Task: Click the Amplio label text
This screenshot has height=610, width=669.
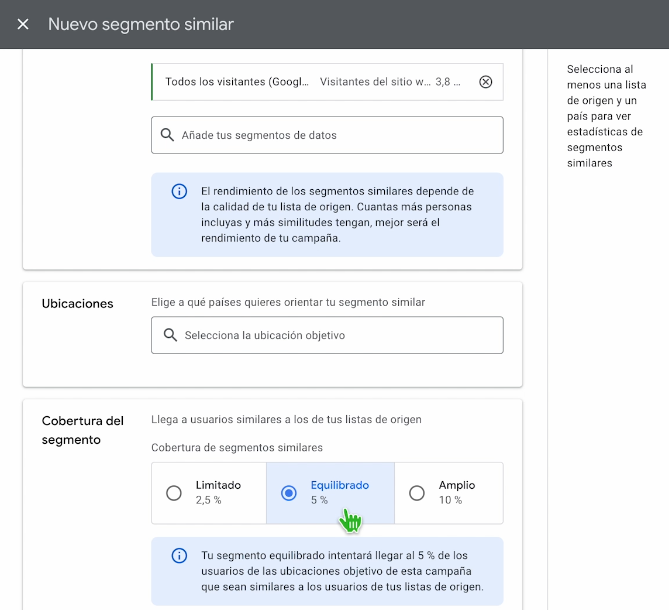Action: [x=457, y=485]
